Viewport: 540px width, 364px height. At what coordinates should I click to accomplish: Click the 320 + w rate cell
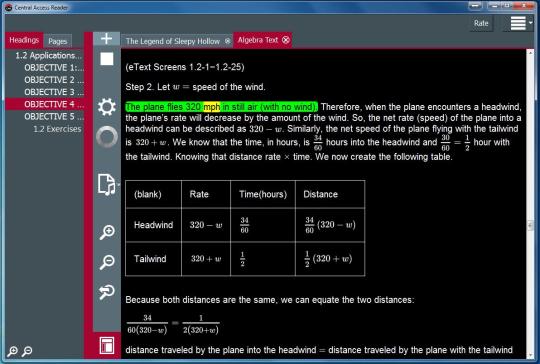[206, 259]
